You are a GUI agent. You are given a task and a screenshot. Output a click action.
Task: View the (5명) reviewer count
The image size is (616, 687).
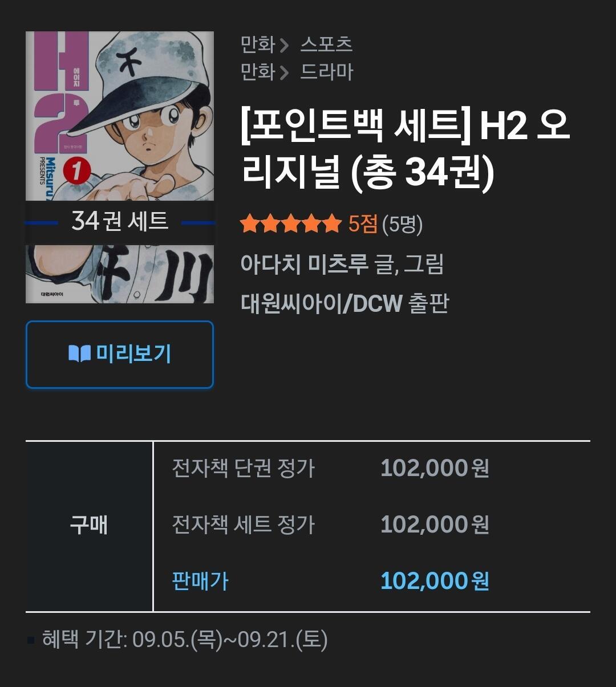tap(403, 225)
